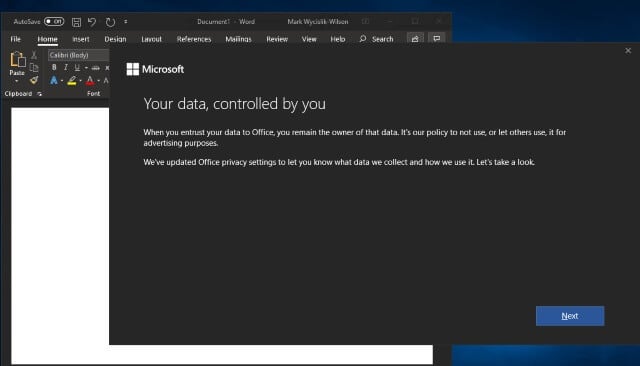This screenshot has width=640, height=366.
Task: Toggle Italic formatting
Action: 65,67
